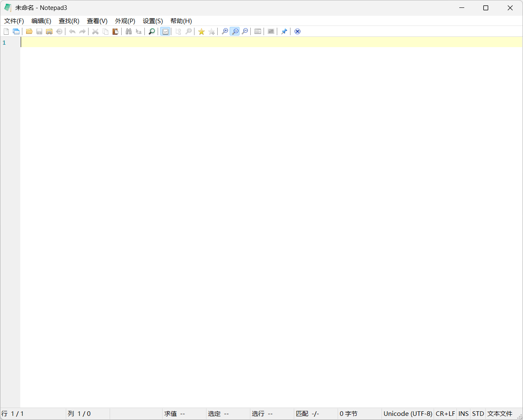Click the Find binoculars icon
This screenshot has width=523, height=420.
point(129,31)
